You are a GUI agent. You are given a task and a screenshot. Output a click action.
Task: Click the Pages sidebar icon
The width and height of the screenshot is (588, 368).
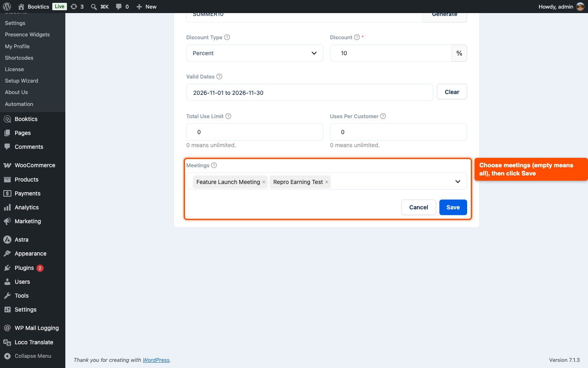(x=7, y=133)
